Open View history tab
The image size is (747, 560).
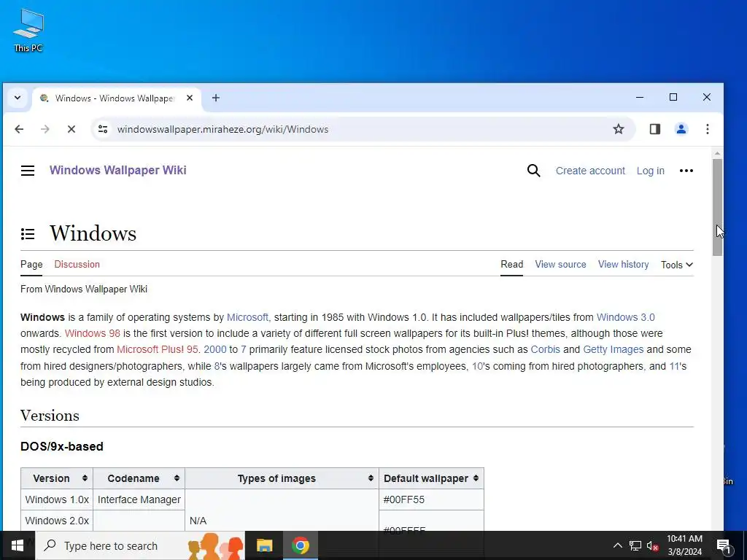click(623, 264)
